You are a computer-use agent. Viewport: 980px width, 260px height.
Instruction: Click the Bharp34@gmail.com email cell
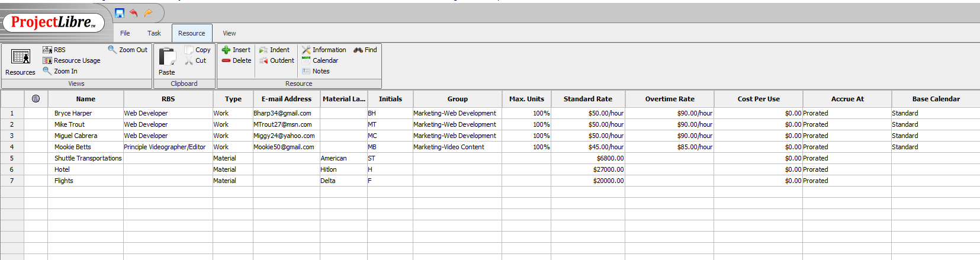pyautogui.click(x=287, y=113)
